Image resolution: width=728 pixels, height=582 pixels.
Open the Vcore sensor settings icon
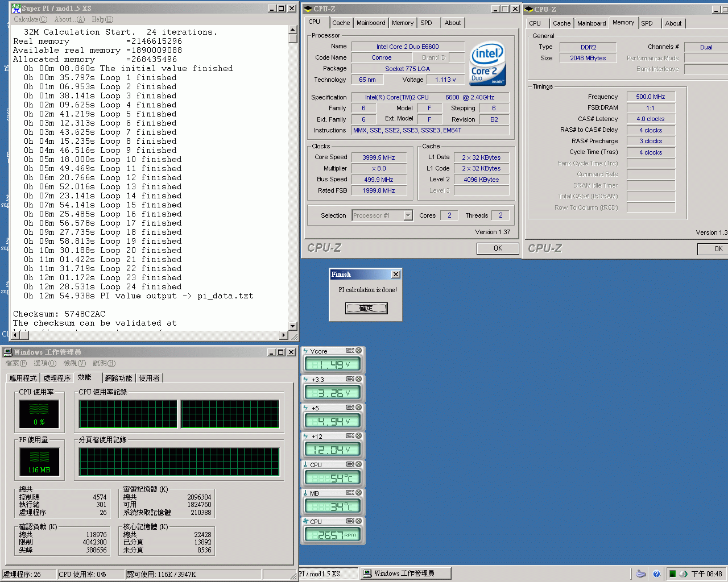click(350, 351)
